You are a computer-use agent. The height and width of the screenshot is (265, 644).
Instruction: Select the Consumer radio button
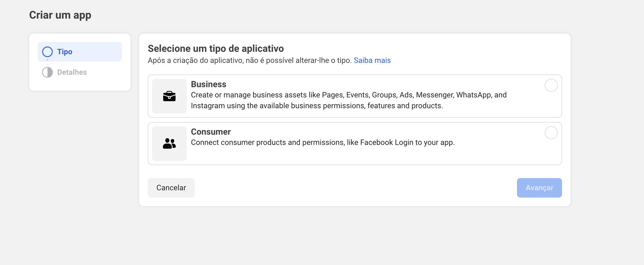(551, 133)
